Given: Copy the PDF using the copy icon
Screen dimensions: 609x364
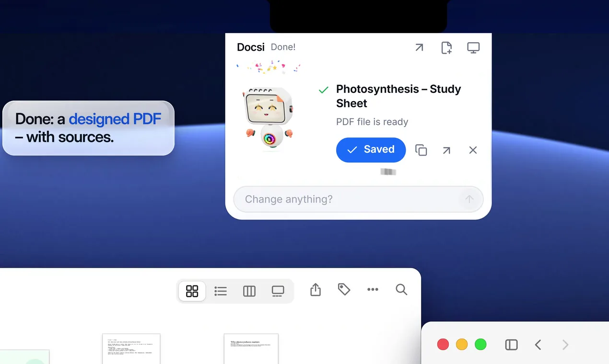Looking at the screenshot, I should coord(421,150).
